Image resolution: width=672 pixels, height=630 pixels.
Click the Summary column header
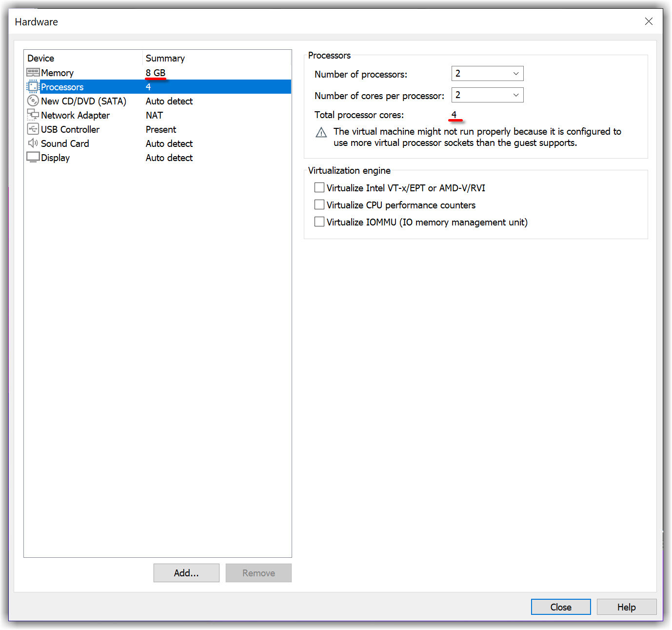point(217,58)
